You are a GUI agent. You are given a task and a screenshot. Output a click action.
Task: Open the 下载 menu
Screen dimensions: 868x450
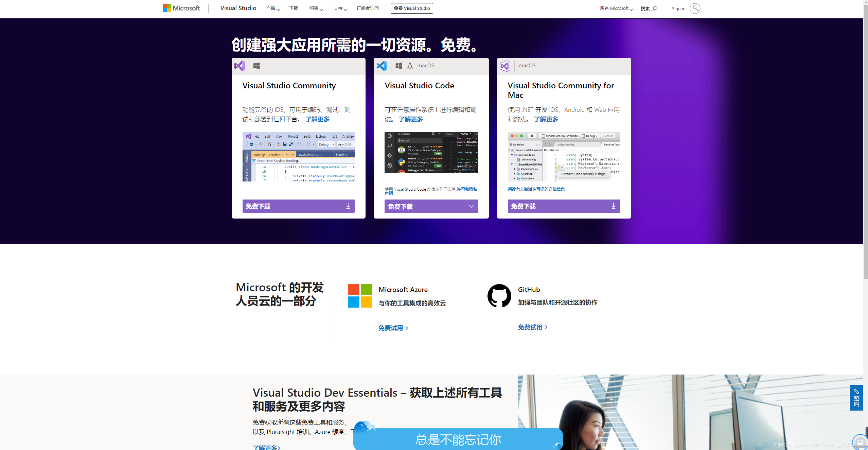(x=294, y=8)
